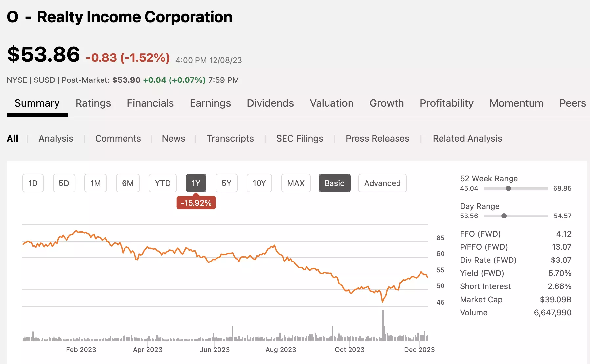Go to the Peers tab
This screenshot has height=364, width=590.
573,103
